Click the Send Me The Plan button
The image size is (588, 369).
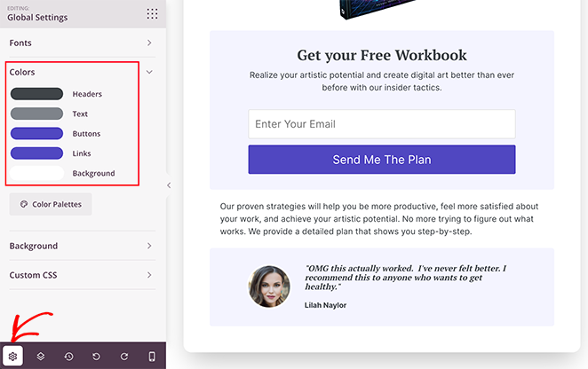point(382,160)
